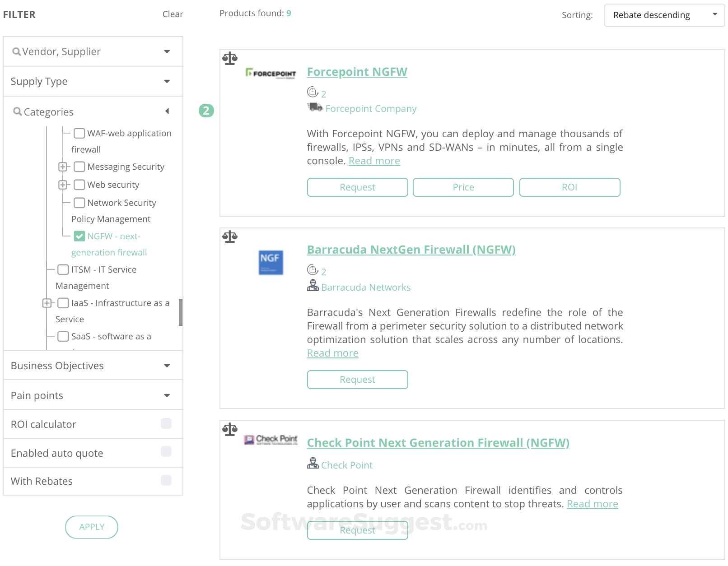Open the Forcepoint NGFW product link
This screenshot has width=728, height=566.
click(357, 72)
